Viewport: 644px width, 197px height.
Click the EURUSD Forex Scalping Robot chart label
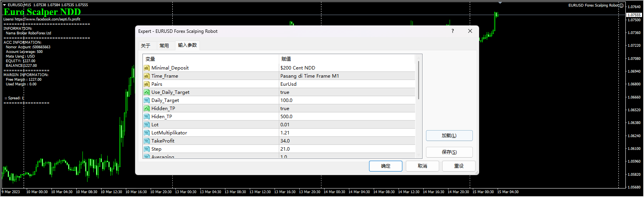point(593,5)
